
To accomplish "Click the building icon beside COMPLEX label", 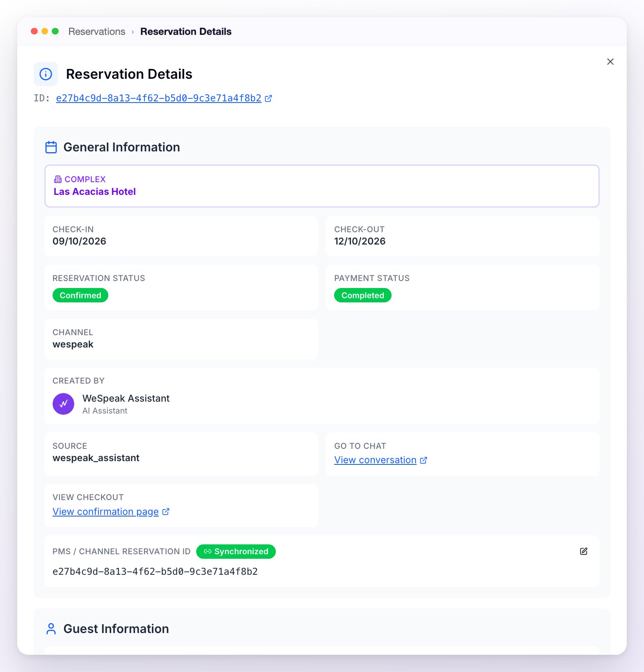I will (x=58, y=179).
